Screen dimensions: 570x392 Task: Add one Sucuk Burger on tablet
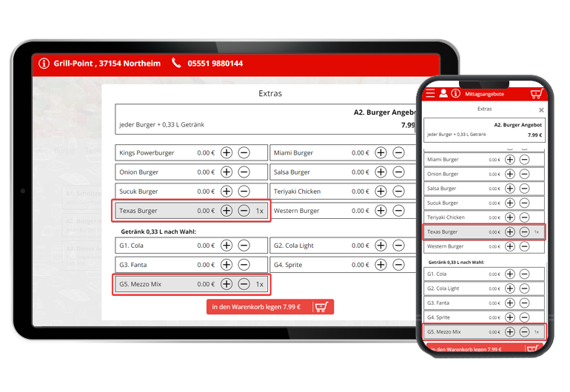click(x=227, y=191)
